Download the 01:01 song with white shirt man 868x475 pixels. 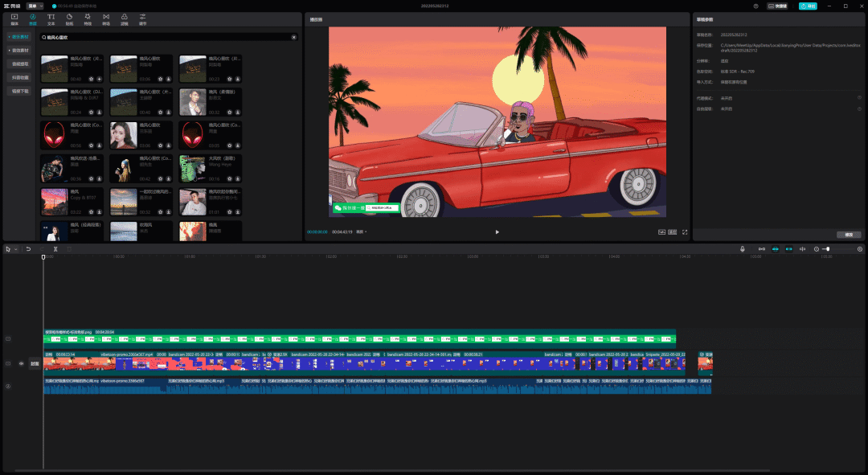click(237, 212)
